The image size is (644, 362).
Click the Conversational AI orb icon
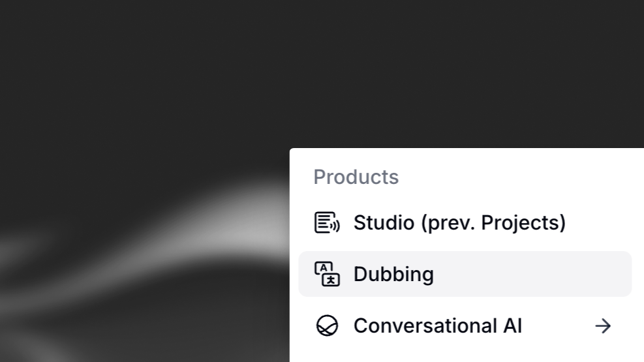click(x=327, y=325)
